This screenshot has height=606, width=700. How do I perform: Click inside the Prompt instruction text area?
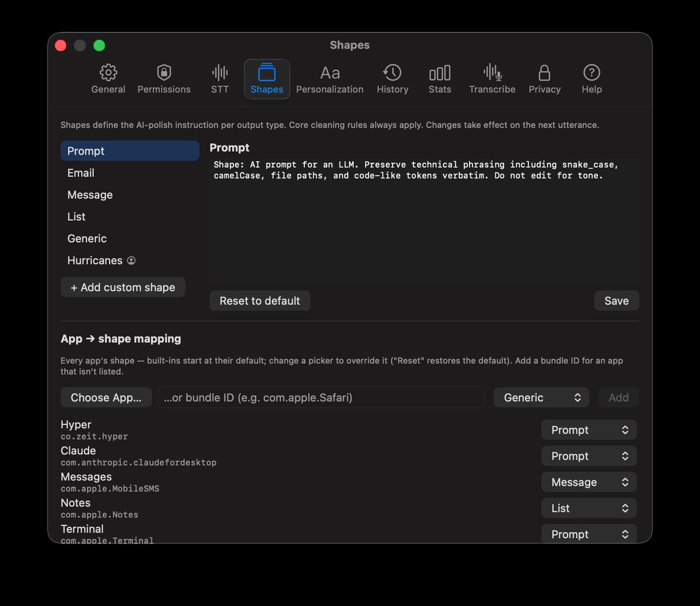coord(424,222)
